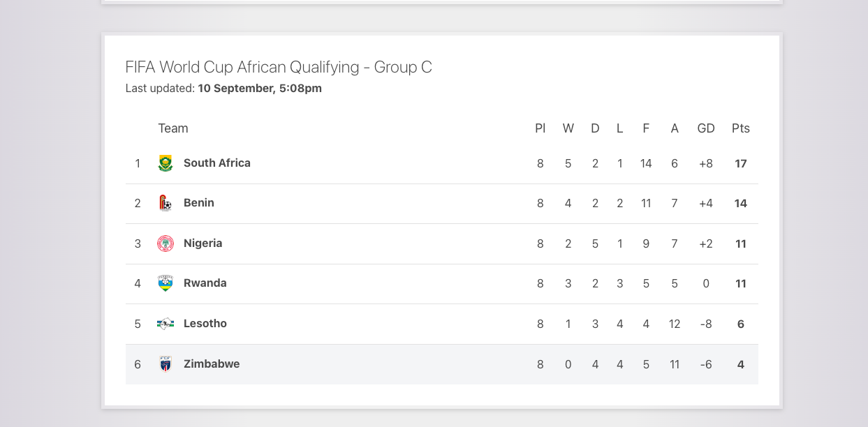Image resolution: width=868 pixels, height=427 pixels.
Task: Click the Pts column header
Action: click(x=741, y=128)
